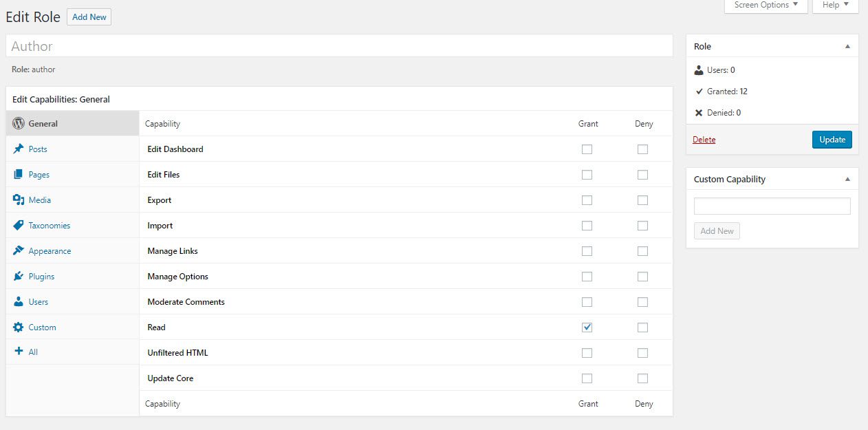Click the Media camera-note icon
This screenshot has height=430, width=868.
pos(19,200)
